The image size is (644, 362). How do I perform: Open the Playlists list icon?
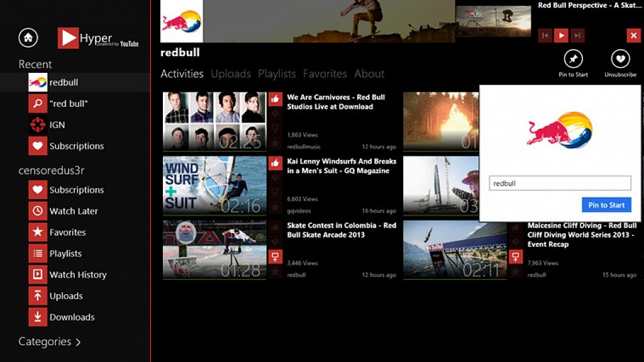coord(38,253)
